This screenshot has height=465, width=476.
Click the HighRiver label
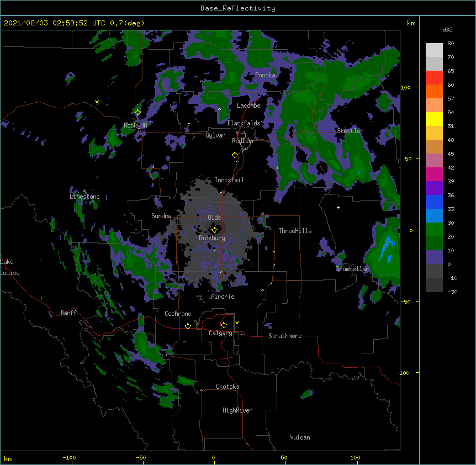point(237,410)
